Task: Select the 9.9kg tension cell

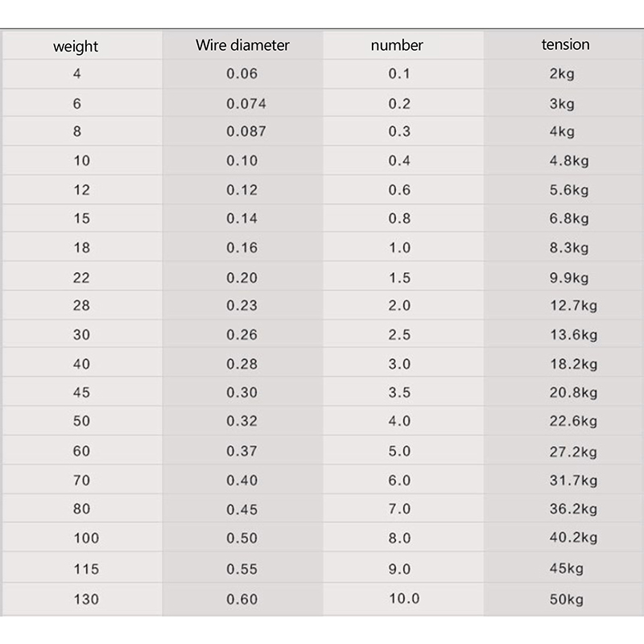Action: (x=569, y=279)
